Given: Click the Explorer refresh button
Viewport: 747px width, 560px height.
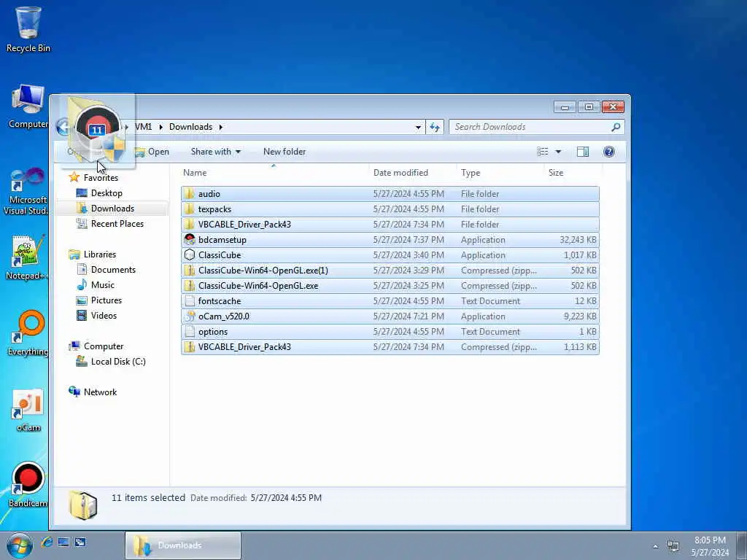Looking at the screenshot, I should pos(435,127).
